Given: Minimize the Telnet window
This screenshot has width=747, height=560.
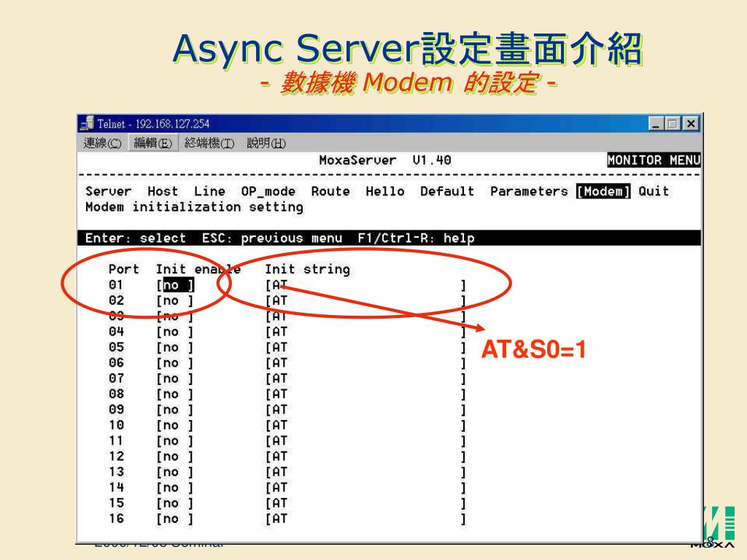Looking at the screenshot, I should (656, 124).
